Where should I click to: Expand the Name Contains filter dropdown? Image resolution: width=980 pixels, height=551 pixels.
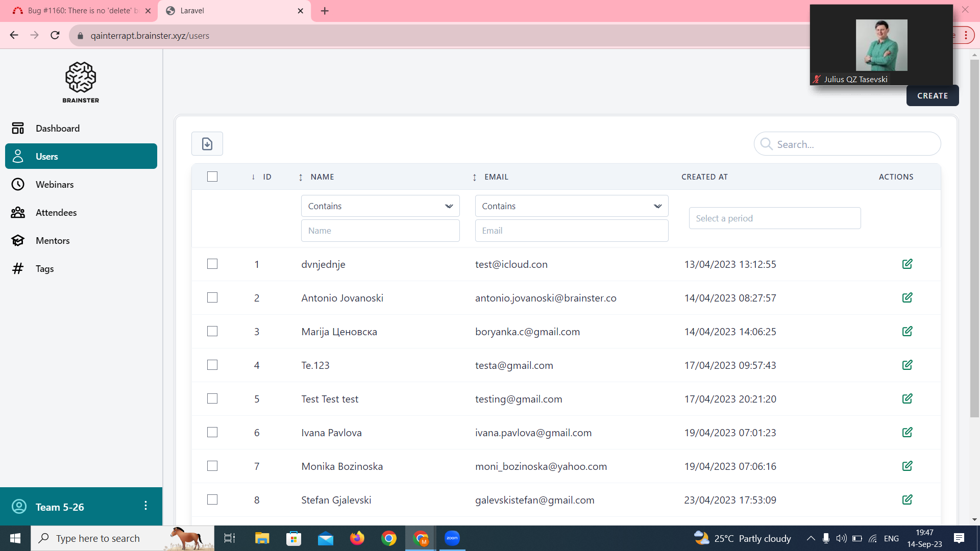(380, 206)
